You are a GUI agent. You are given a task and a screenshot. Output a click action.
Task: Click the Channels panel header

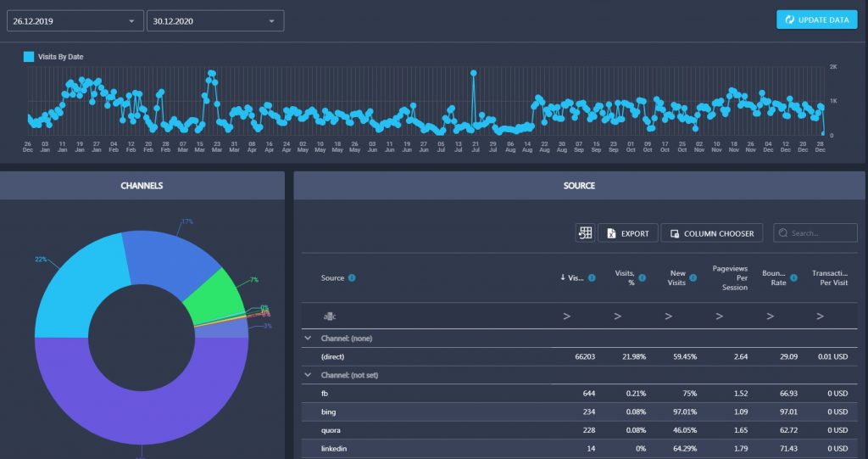point(142,186)
